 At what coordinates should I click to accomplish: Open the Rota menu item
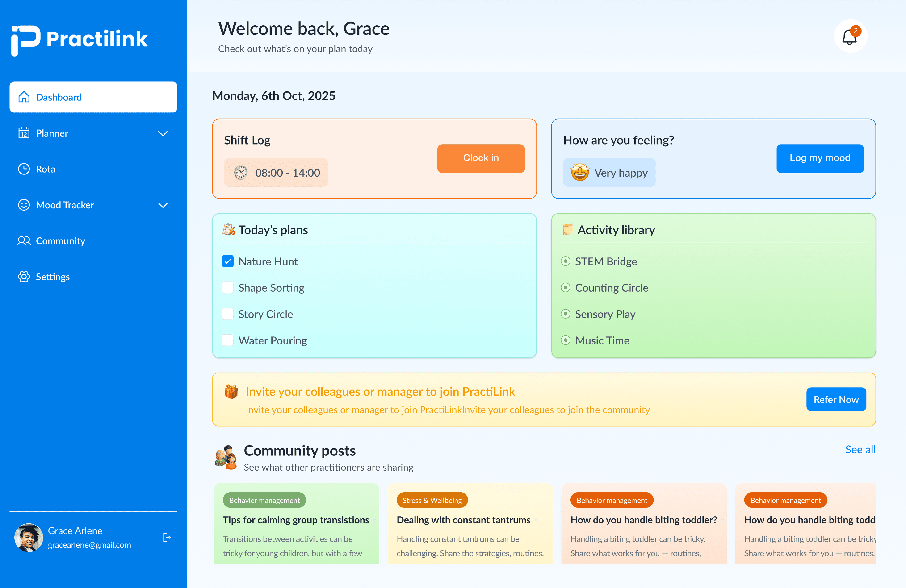(93, 169)
